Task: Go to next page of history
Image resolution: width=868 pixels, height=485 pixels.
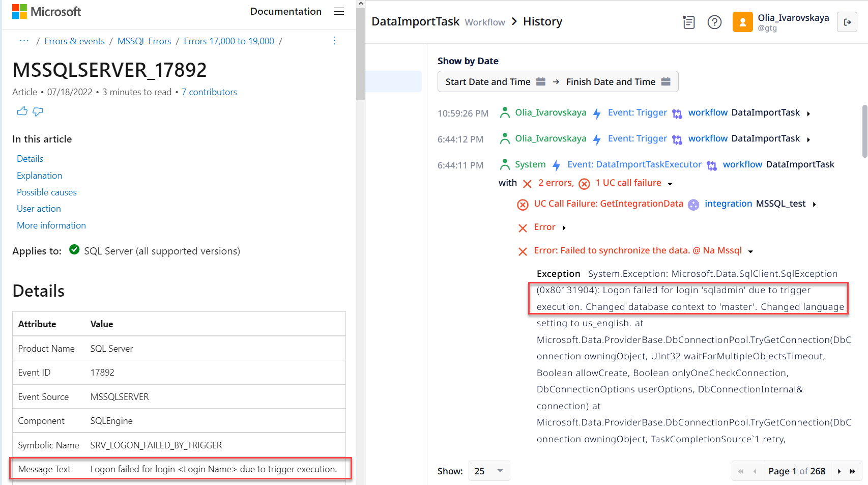Action: pos(839,471)
